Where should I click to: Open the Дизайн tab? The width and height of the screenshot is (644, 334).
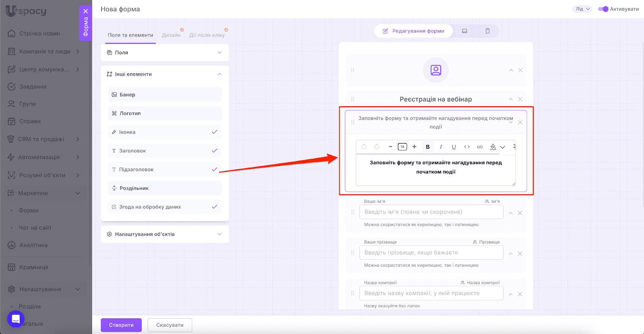tap(171, 35)
